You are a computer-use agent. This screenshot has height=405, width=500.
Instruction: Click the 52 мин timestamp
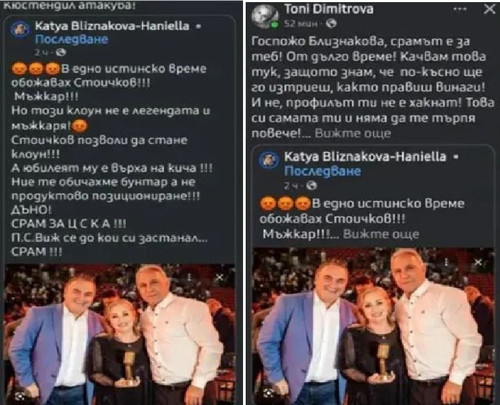303,24
